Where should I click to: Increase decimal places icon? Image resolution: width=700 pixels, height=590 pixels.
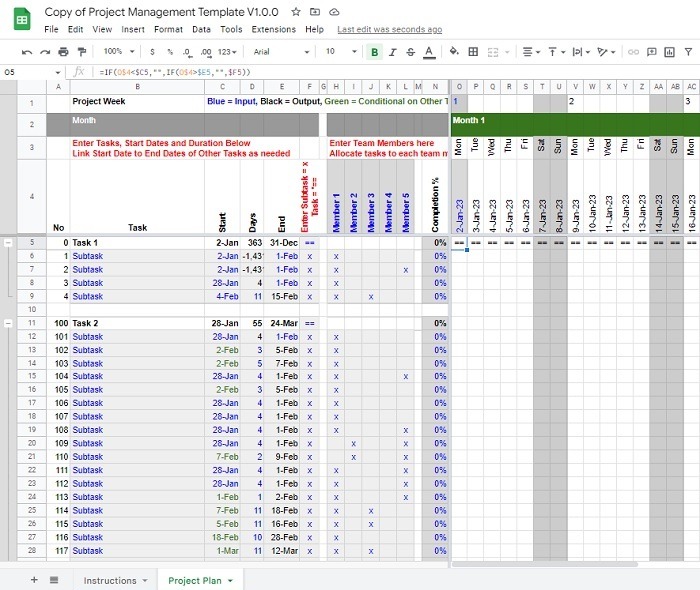(206, 53)
